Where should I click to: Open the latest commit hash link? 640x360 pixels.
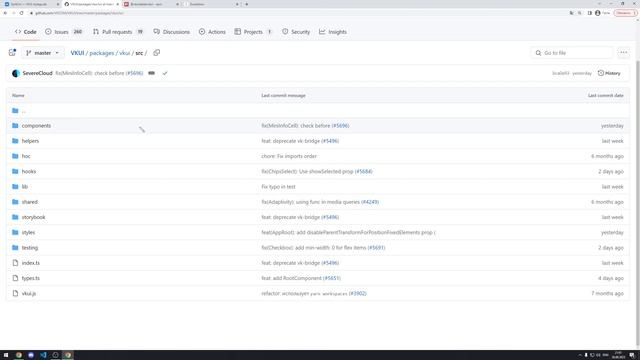[x=560, y=73]
